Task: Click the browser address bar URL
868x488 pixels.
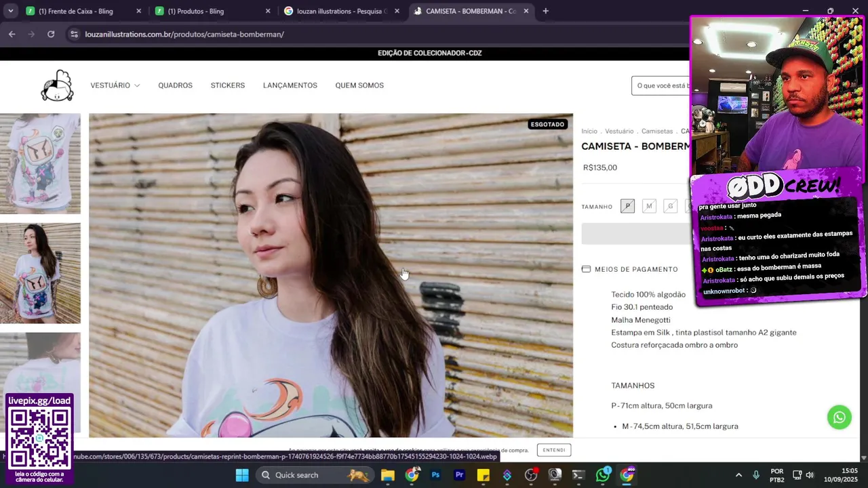Action: (x=184, y=34)
